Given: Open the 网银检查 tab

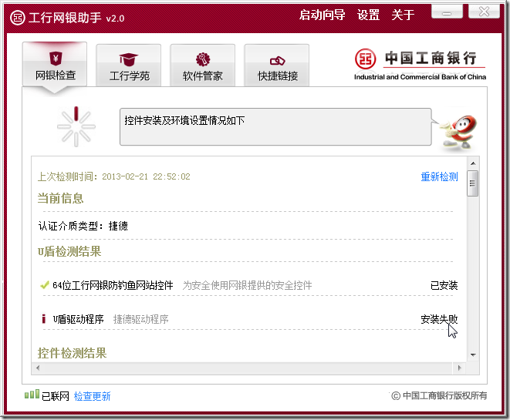Looking at the screenshot, I should [x=55, y=65].
